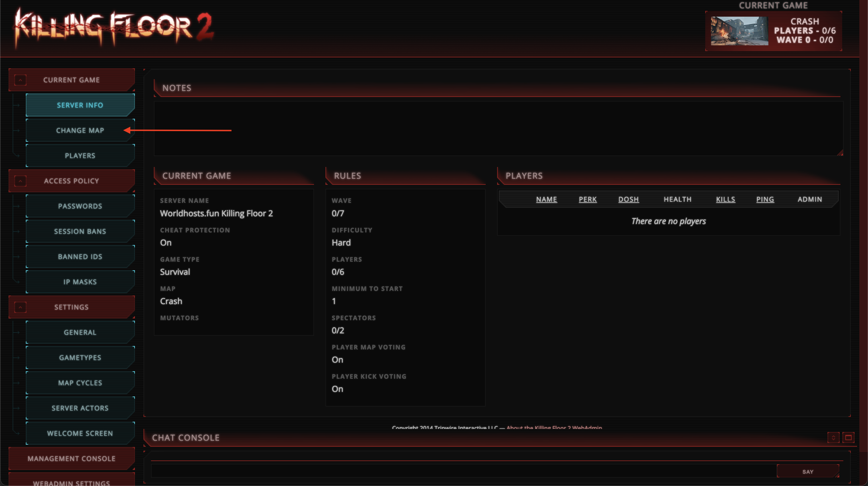Sort players table by Ping
The width and height of the screenshot is (868, 486).
tap(765, 199)
